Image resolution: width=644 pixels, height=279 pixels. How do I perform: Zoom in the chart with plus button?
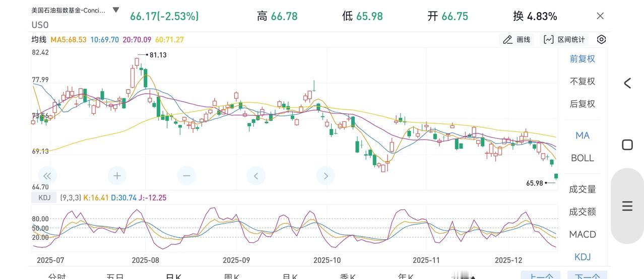pos(117,176)
